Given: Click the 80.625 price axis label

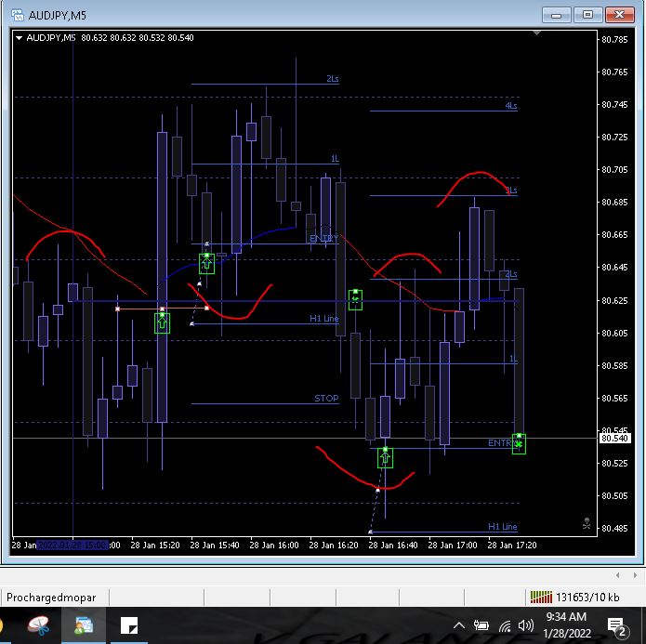Looking at the screenshot, I should tap(614, 301).
